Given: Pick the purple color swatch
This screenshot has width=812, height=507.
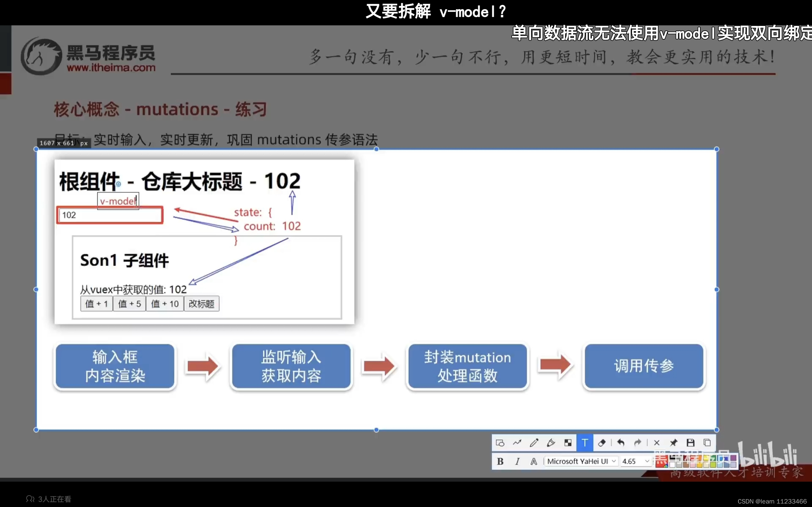Looking at the screenshot, I should pyautogui.click(x=733, y=459).
